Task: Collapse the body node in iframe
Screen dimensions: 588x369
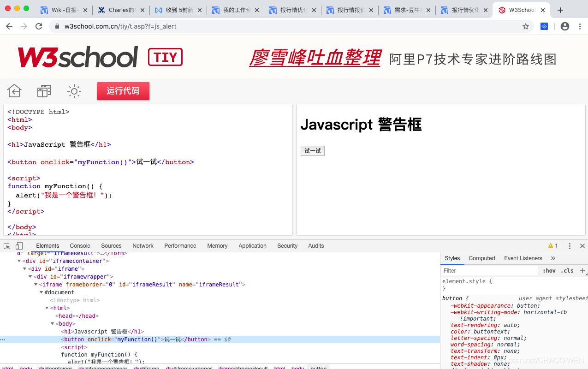Action: coord(53,324)
